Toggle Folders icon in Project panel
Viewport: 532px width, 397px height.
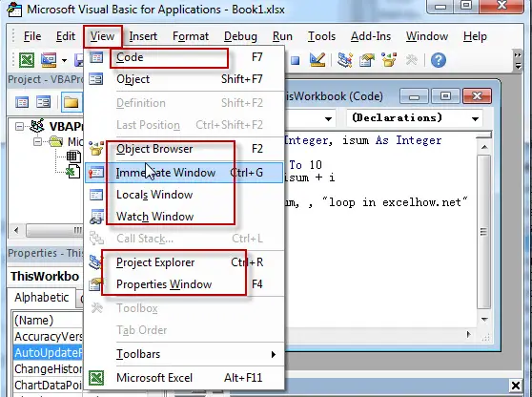[x=71, y=102]
